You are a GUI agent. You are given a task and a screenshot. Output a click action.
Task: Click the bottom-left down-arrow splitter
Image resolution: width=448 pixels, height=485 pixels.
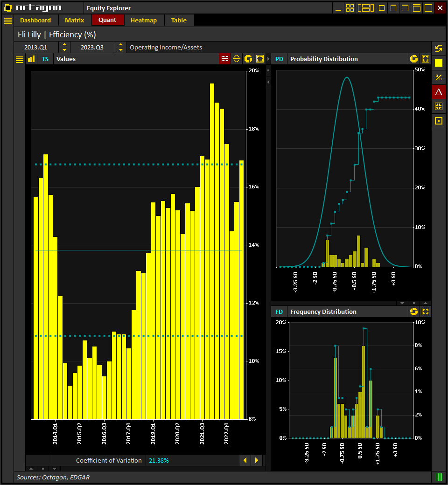(55, 469)
